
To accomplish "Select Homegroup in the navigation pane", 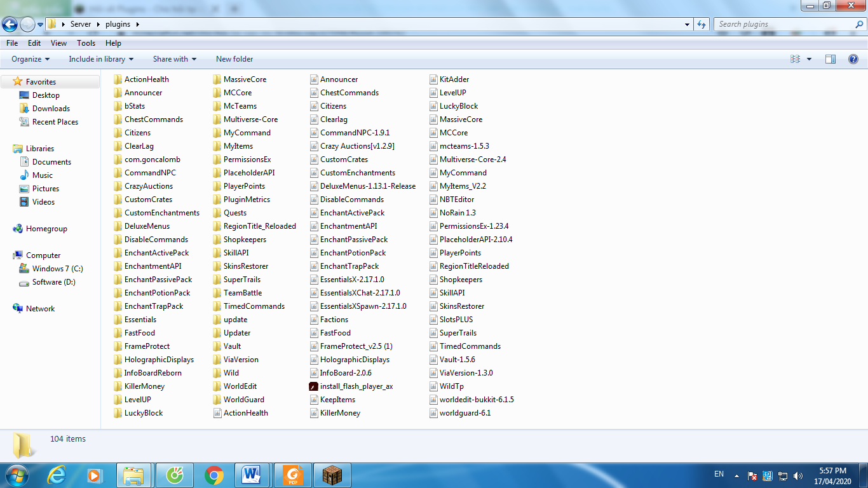I will pos(46,229).
